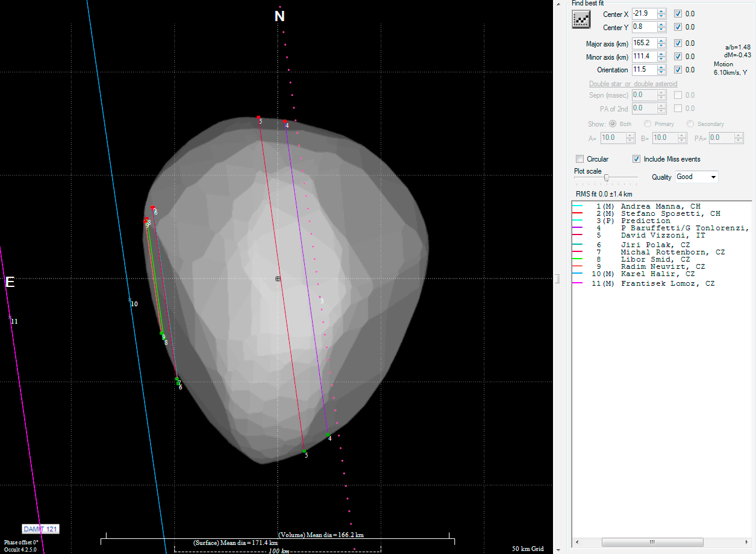Toggle the Center X fit checkbox
This screenshot has width=756, height=554.
(678, 14)
